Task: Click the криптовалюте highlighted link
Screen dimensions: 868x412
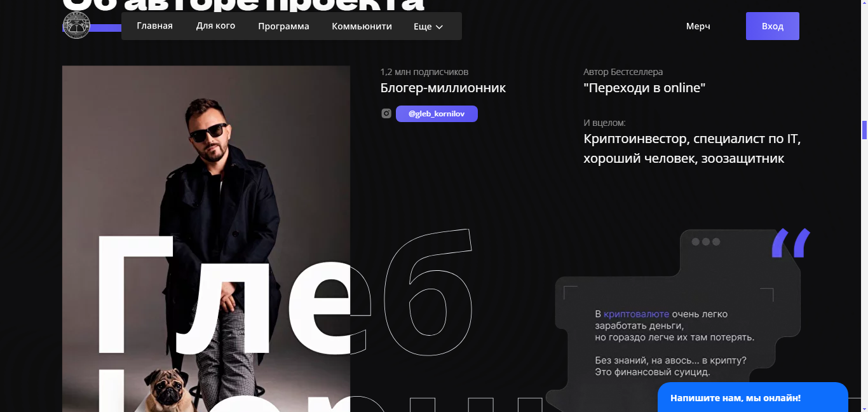Action: coord(636,314)
